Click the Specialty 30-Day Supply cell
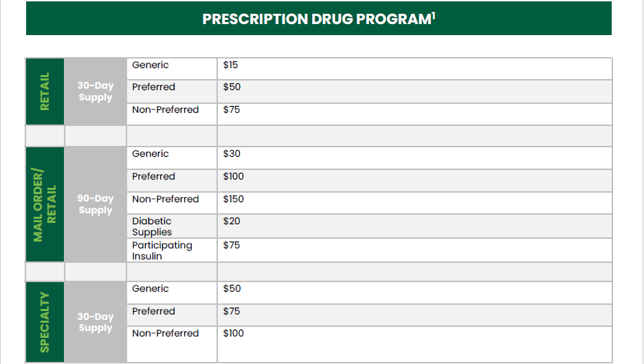The height and width of the screenshot is (364, 644). click(x=96, y=322)
